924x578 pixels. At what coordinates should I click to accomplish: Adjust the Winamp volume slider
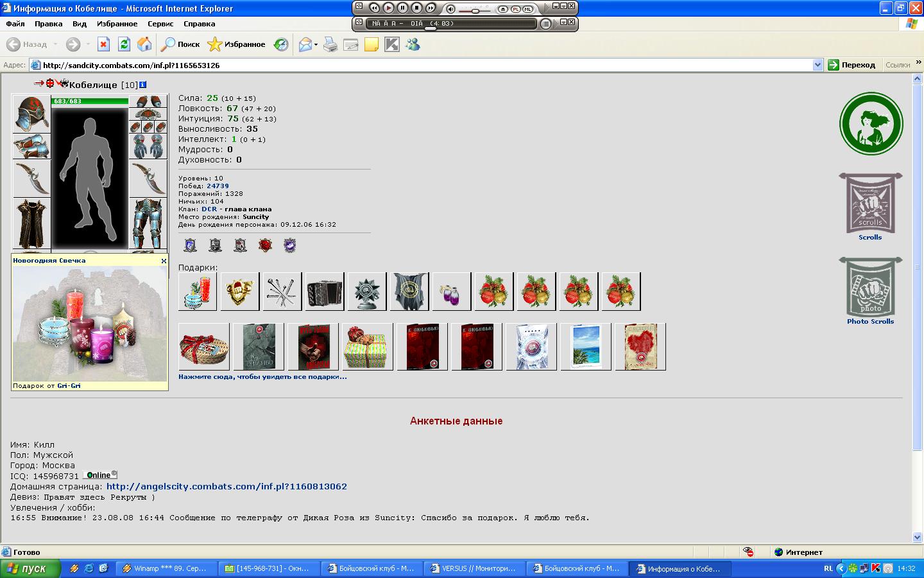coord(474,10)
